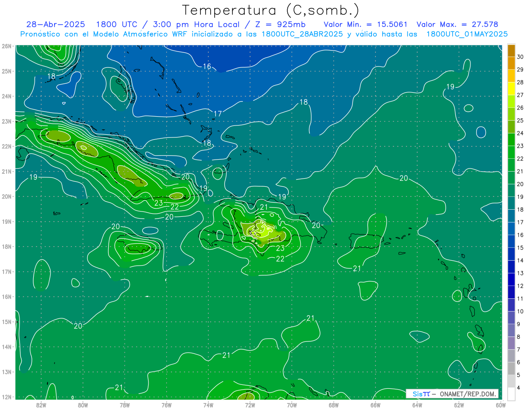
Task: Select the purple legend swatch between 7 and 8
Action: (x=511, y=343)
